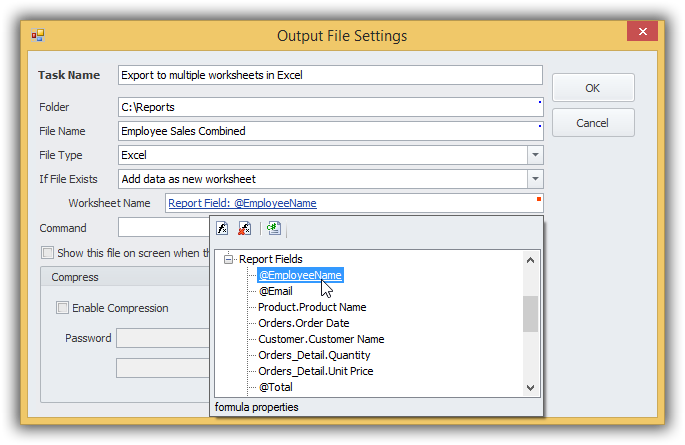Viewport: 685px width, 445px height.
Task: Toggle the show this file on screen checkbox
Action: pyautogui.click(x=47, y=253)
